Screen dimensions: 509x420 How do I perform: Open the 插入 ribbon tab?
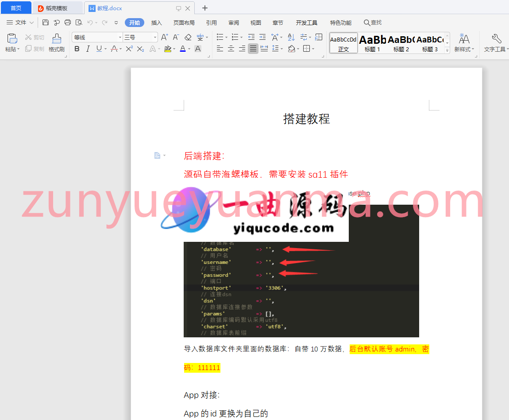click(x=157, y=23)
